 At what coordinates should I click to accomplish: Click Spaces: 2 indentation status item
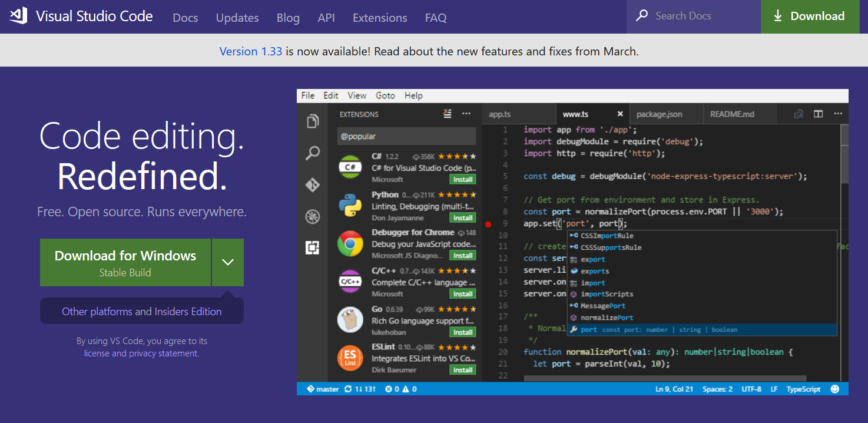point(718,389)
